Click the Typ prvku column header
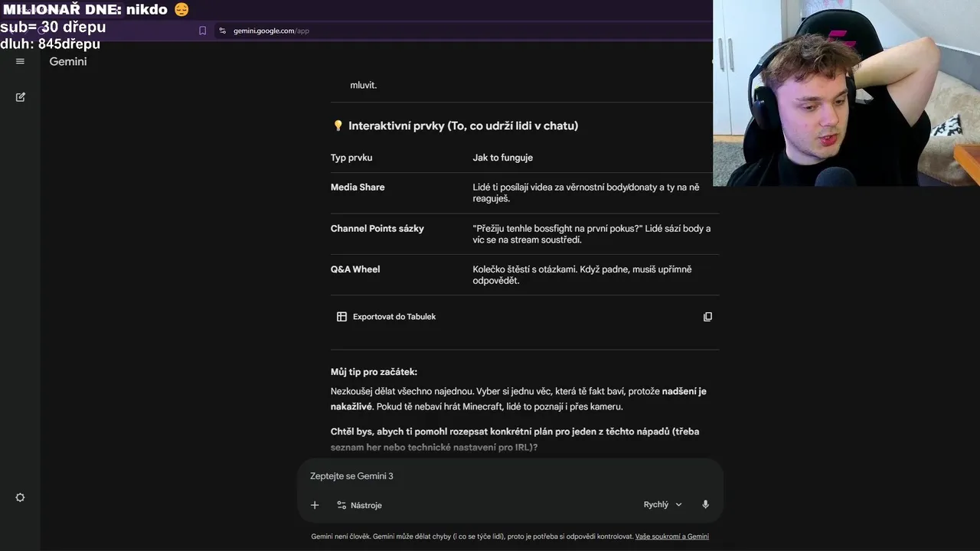The image size is (980, 551). [351, 158]
